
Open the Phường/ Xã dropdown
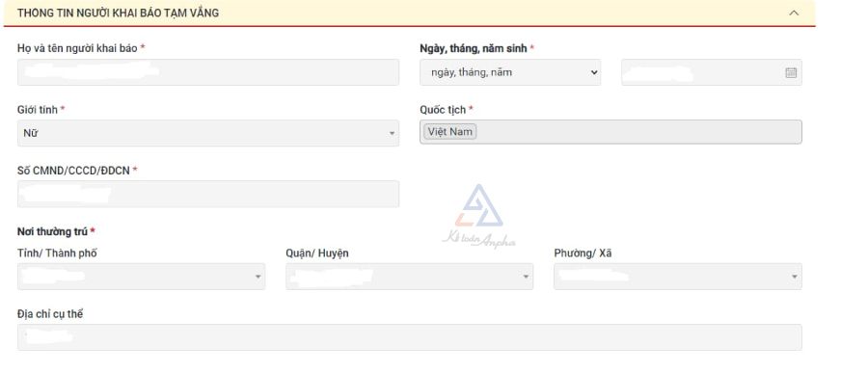pos(678,277)
